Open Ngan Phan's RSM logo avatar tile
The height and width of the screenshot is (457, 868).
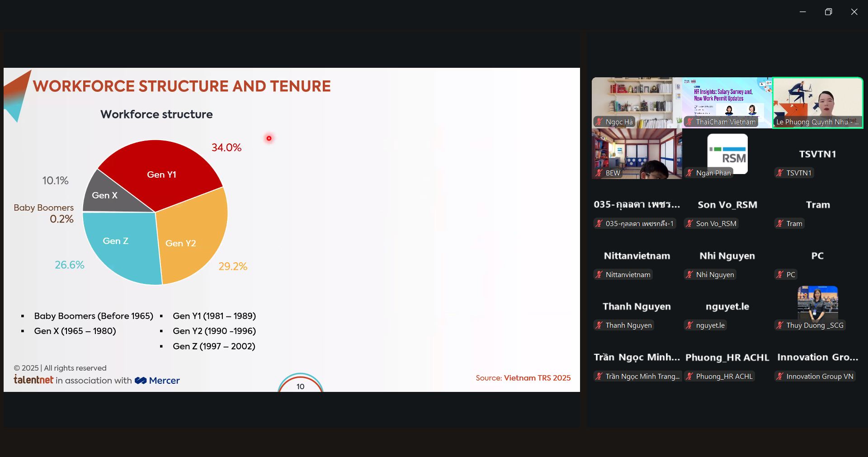tap(727, 153)
